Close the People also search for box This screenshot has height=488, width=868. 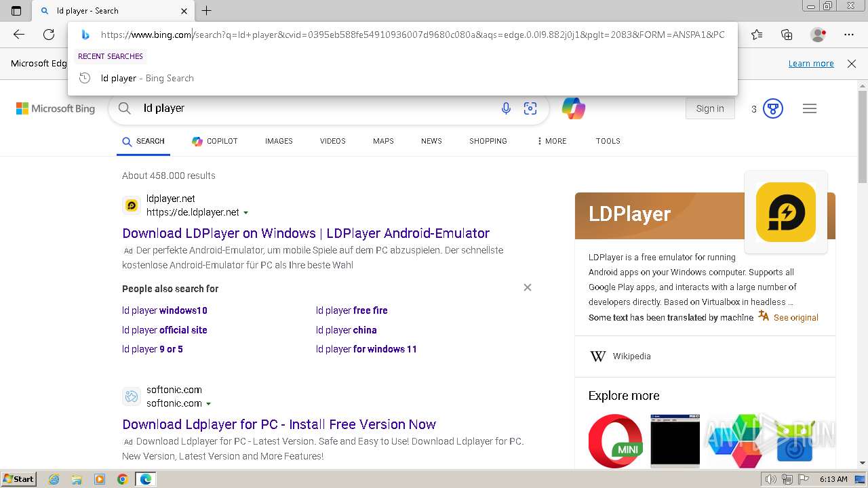click(x=528, y=287)
